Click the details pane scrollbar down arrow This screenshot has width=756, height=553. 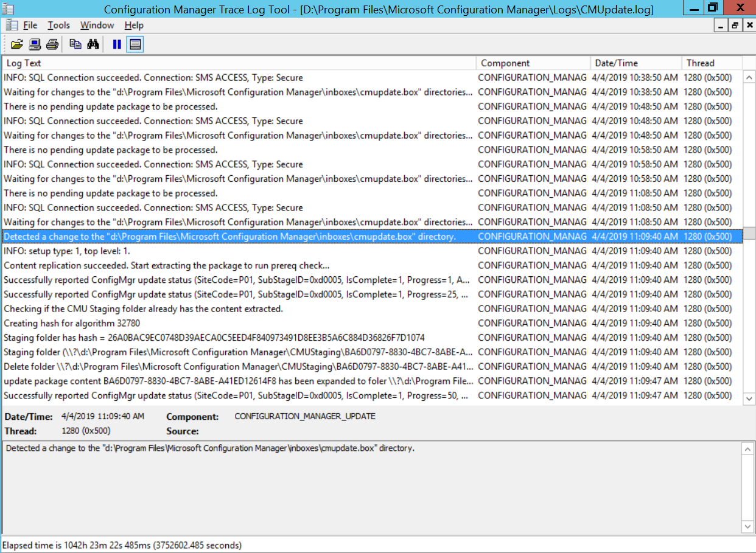748,526
